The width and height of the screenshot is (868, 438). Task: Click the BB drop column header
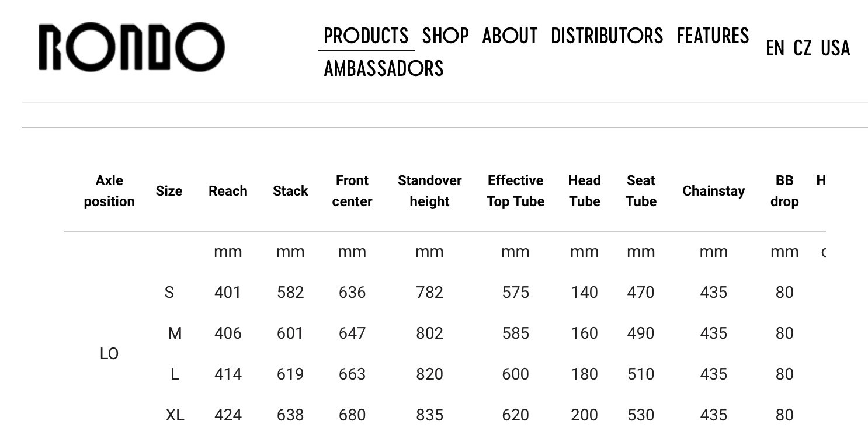[784, 191]
